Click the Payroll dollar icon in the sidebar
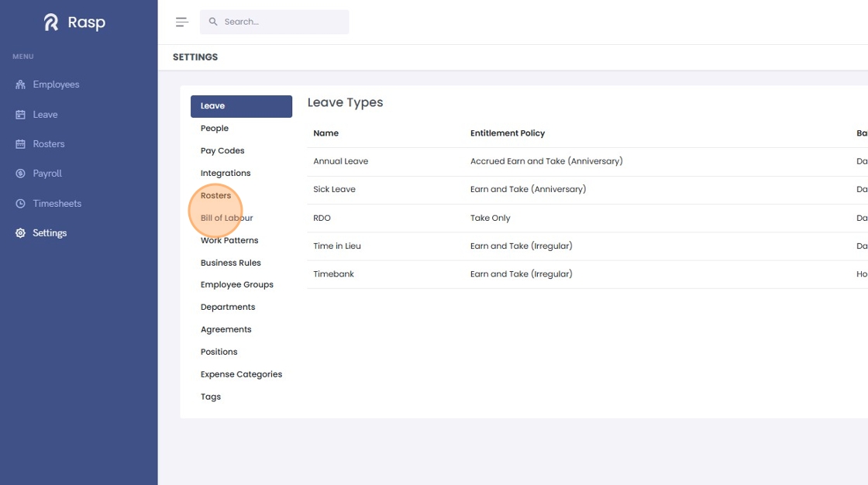Image resolution: width=868 pixels, height=485 pixels. pos(20,174)
